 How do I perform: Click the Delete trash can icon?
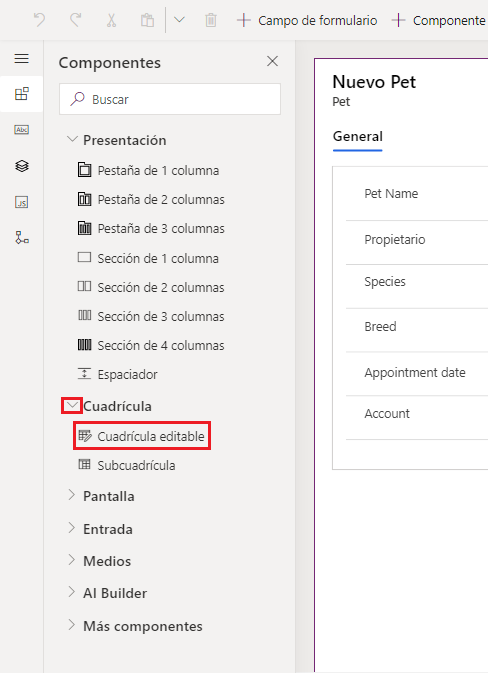[211, 20]
